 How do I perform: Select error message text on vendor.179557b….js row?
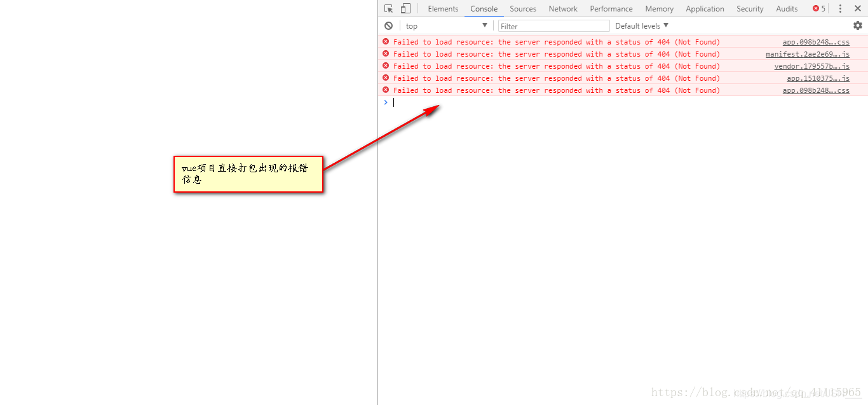pos(557,66)
